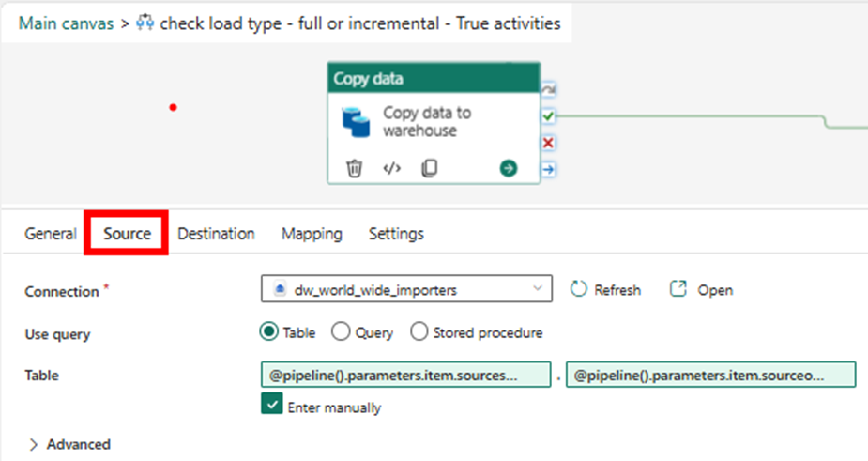This screenshot has width=868, height=461.
Task: Click the blue arrow 'On completion' connector
Action: click(549, 169)
